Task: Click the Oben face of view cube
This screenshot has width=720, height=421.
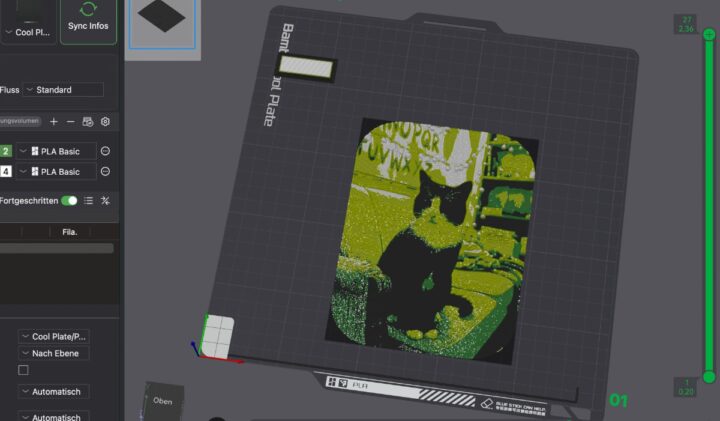Action: (x=162, y=400)
